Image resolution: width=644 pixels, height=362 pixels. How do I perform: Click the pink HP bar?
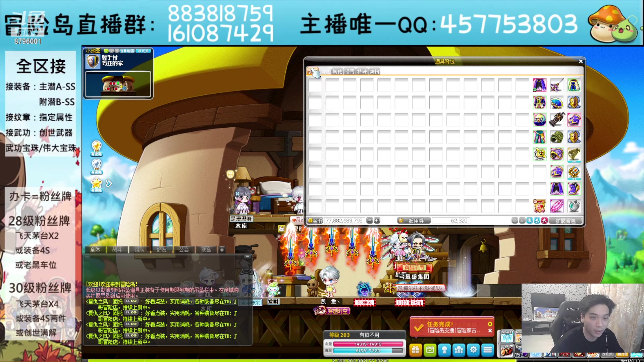tap(368, 344)
